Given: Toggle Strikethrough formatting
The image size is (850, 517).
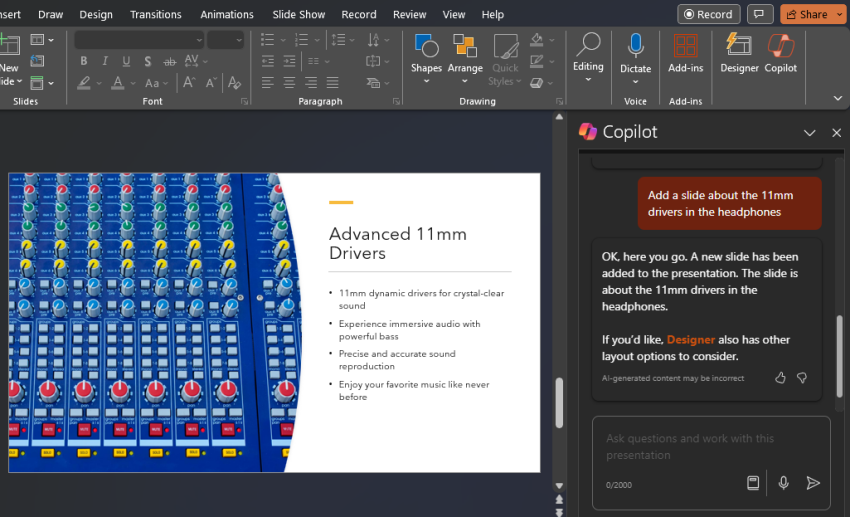Looking at the screenshot, I should pyautogui.click(x=170, y=61).
